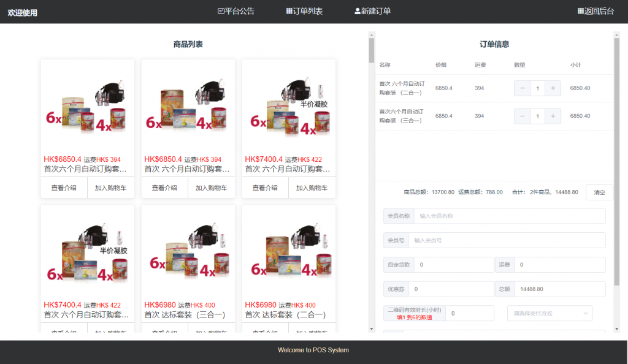Click the 清空 clear cart button
Viewport: 628px width, 364px height.
pos(599,192)
